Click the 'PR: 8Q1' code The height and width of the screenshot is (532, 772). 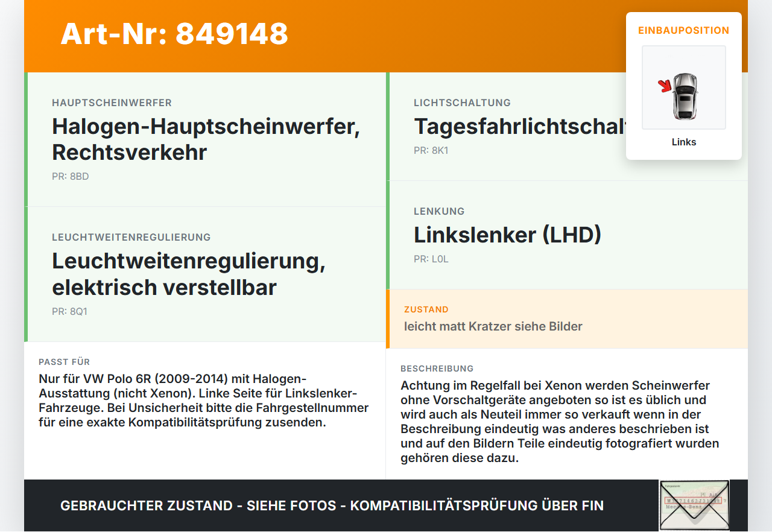click(70, 312)
